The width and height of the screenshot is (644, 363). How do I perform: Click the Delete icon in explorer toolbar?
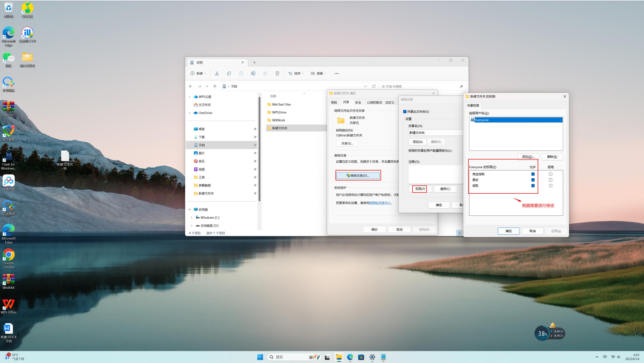pyautogui.click(x=277, y=73)
